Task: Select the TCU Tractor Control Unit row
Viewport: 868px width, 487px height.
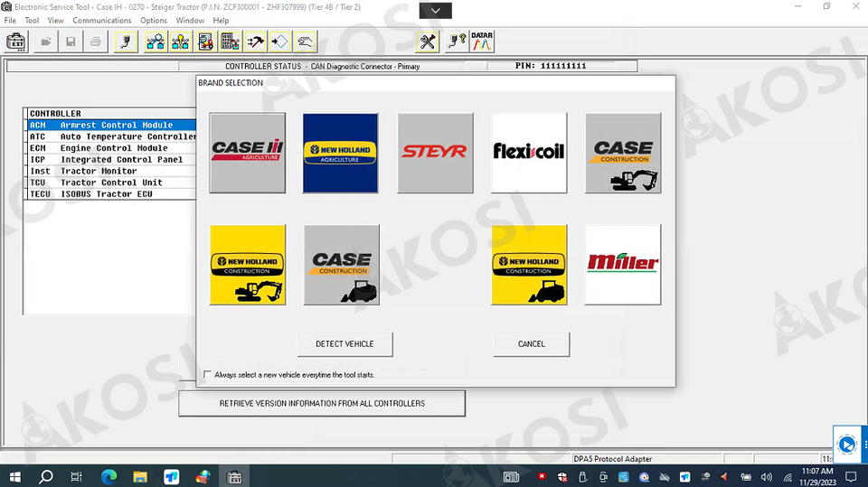Action: click(110, 183)
